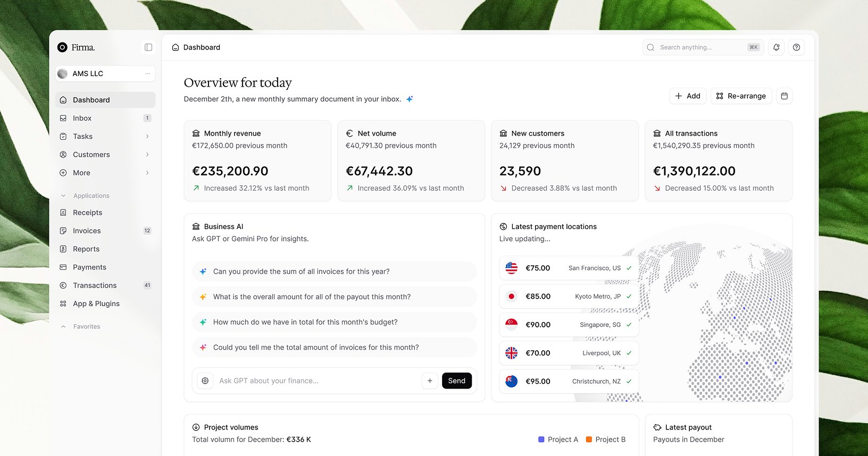The width and height of the screenshot is (868, 456).
Task: Click the Liverpool, UK location label
Action: 602,353
